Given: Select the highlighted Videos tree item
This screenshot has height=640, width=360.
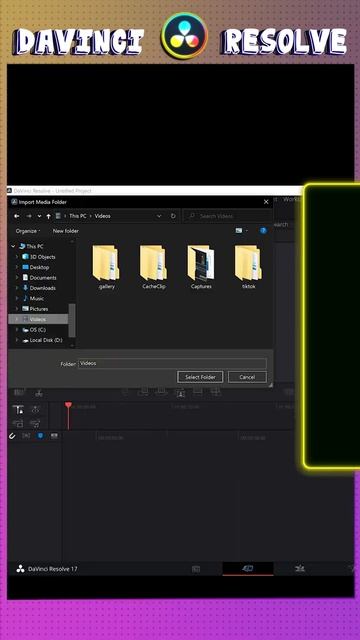Looking at the screenshot, I should [38, 319].
